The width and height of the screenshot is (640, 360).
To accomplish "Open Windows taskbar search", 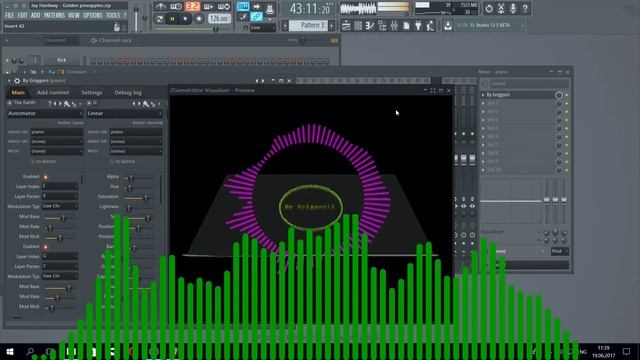I will [x=30, y=351].
